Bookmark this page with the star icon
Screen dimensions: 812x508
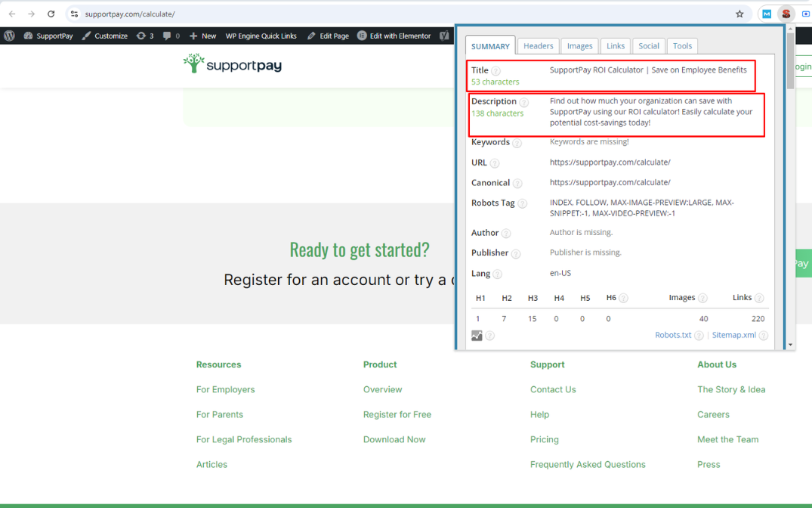[739, 14]
